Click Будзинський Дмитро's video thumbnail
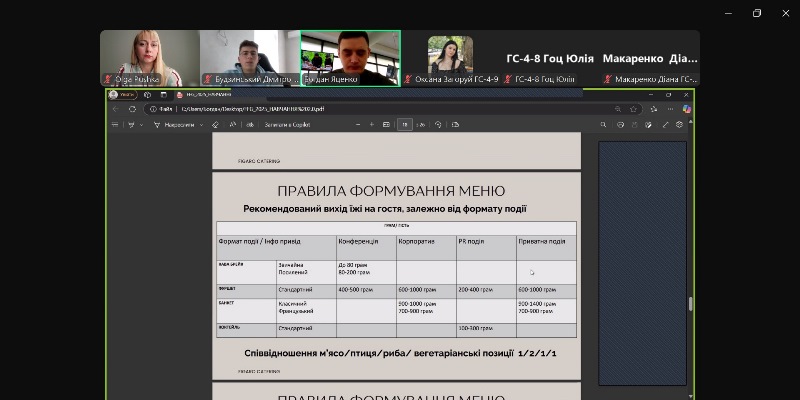Screen dimensions: 800x400 click(249, 58)
